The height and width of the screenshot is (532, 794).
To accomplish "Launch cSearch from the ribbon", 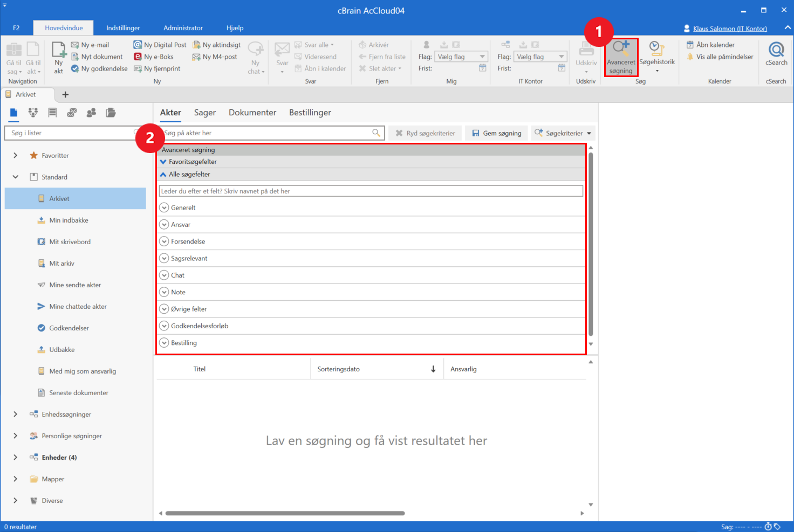I will (x=776, y=54).
